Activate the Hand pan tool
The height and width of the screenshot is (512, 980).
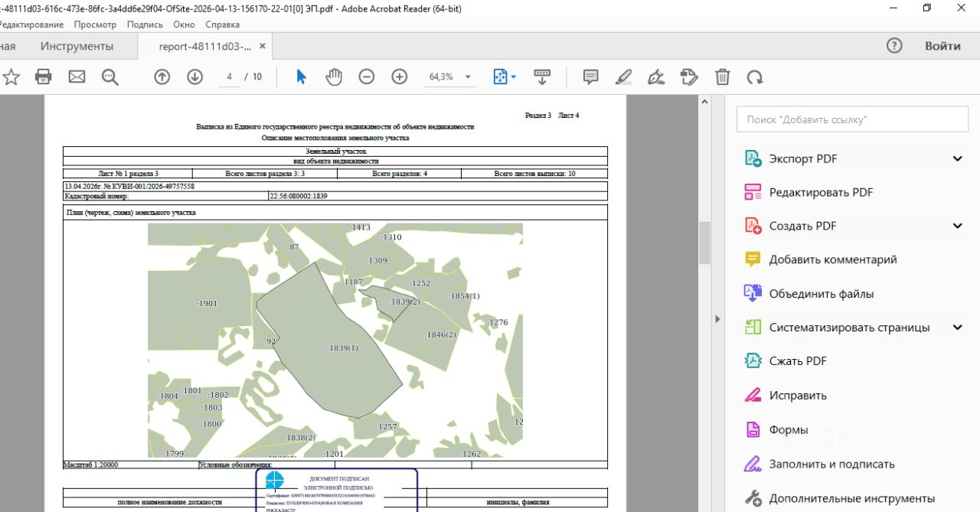334,77
